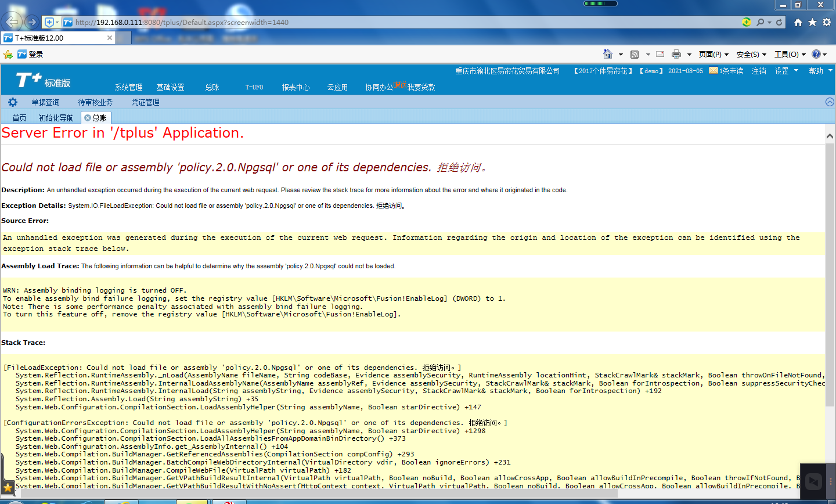Screen dimensions: 836x504
Task: Open the 帮助 dropdown
Action: tap(820, 71)
